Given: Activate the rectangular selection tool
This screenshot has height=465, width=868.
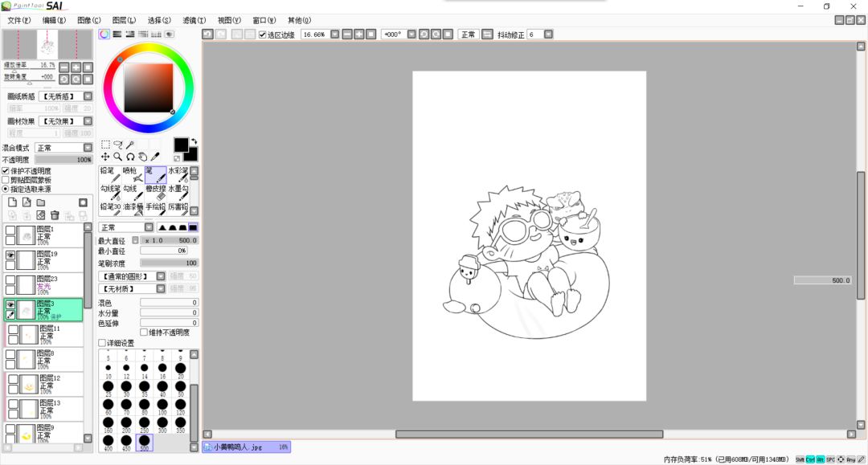Looking at the screenshot, I should pyautogui.click(x=105, y=145).
